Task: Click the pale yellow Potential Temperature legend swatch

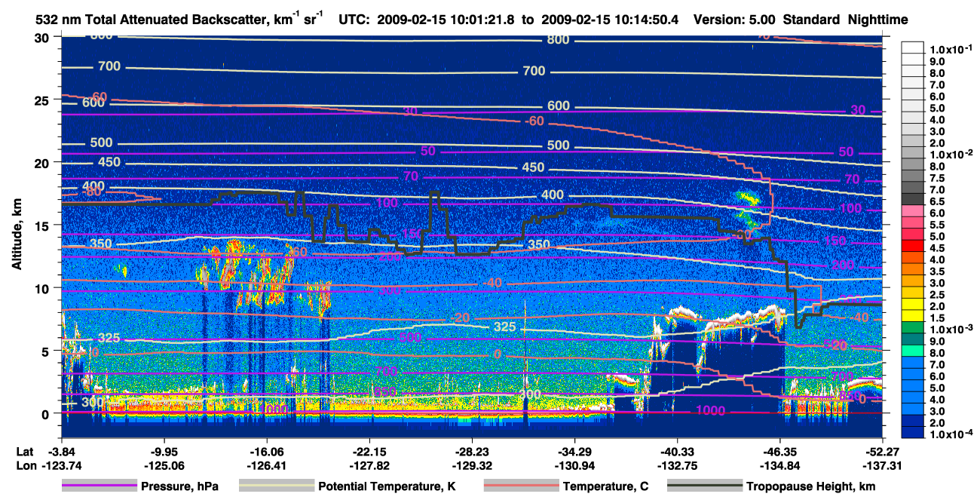Action: [x=277, y=486]
